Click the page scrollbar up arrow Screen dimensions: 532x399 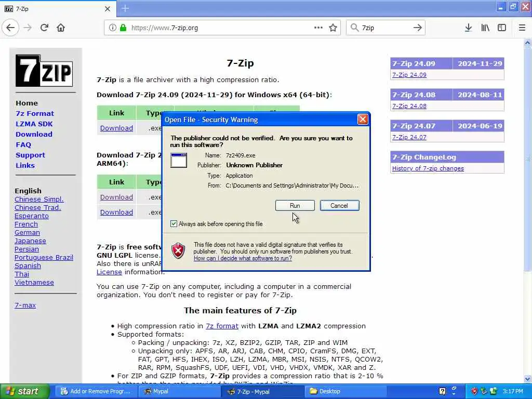[x=527, y=43]
